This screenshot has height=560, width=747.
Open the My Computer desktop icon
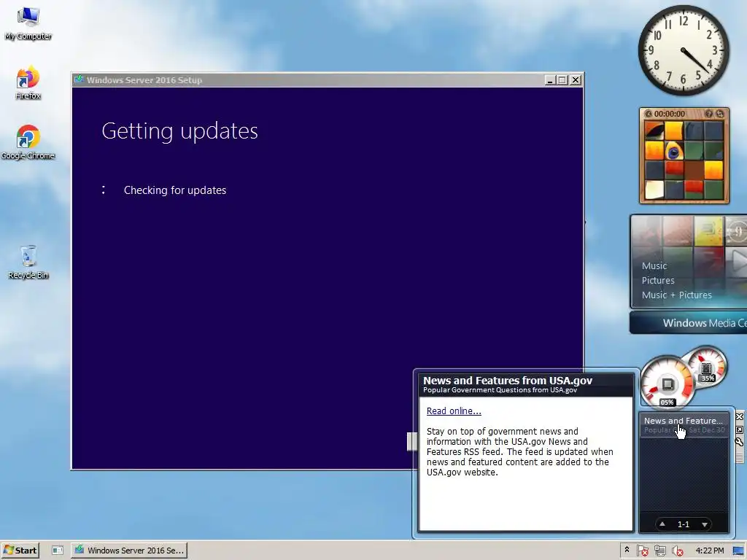pos(28,23)
